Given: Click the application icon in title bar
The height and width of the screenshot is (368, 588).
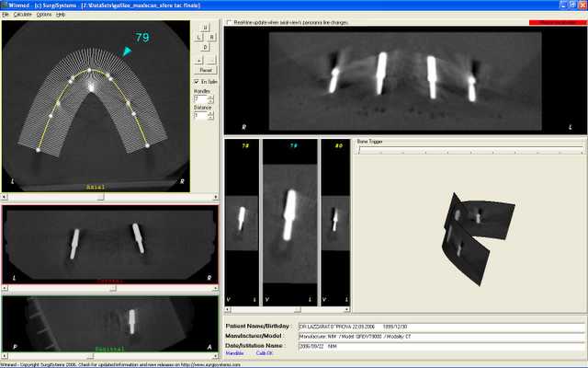Looking at the screenshot, I should 4,5.
